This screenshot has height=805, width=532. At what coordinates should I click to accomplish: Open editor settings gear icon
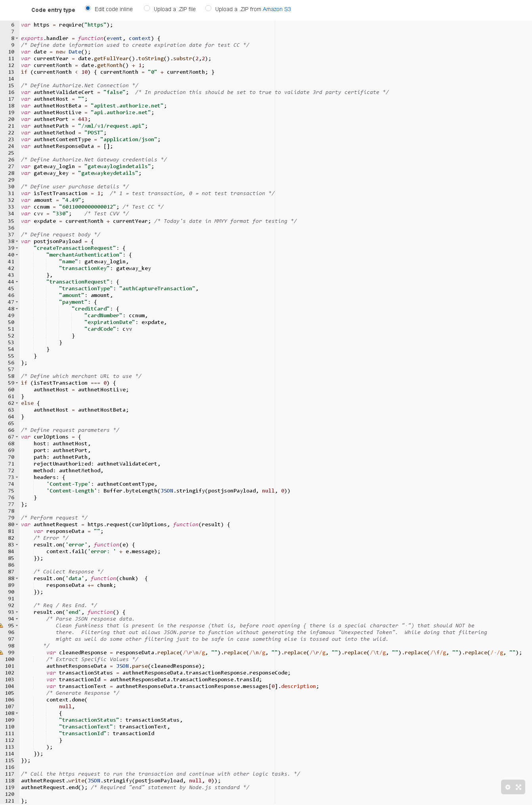pos(508,787)
